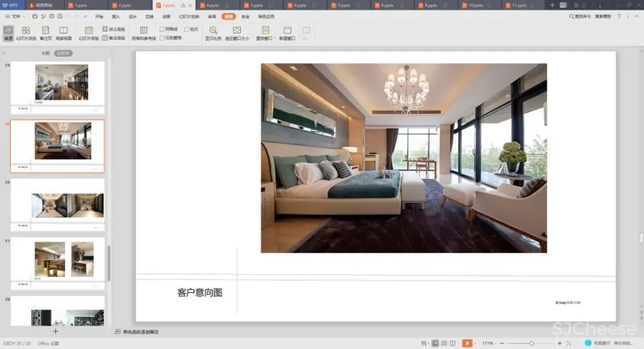
Task: Click the thumbnail panel vertical scrollbar
Action: point(109,263)
